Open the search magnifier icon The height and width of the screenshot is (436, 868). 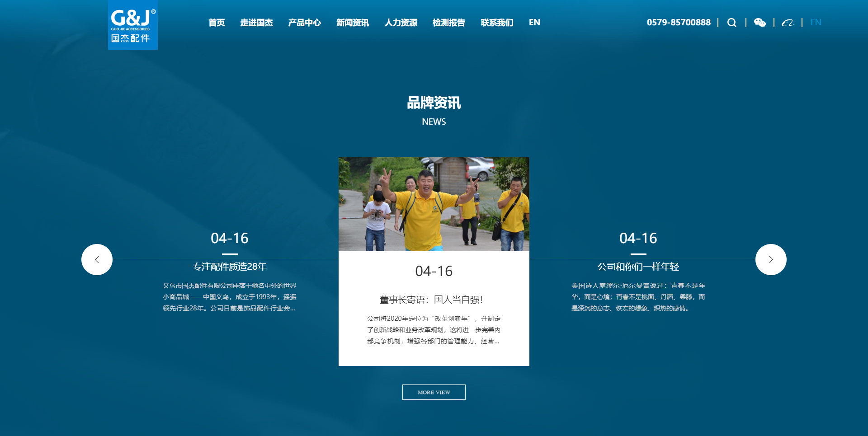click(731, 23)
